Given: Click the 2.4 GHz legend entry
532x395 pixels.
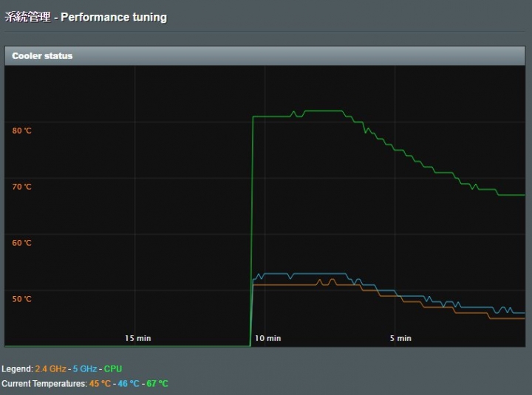Looking at the screenshot, I should point(50,368).
